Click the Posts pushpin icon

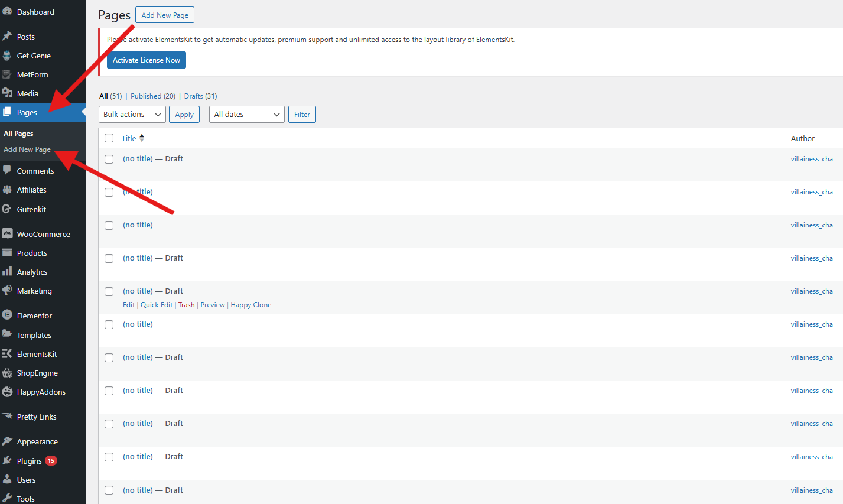(7, 37)
